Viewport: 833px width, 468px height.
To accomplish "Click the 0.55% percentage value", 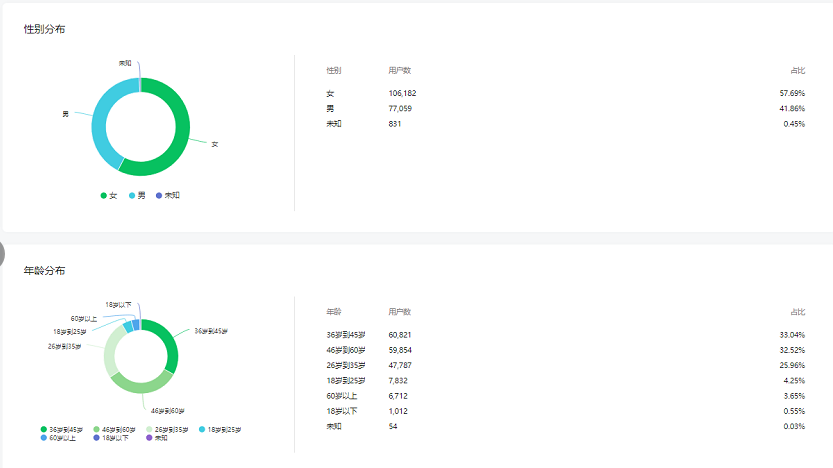I will pyautogui.click(x=794, y=411).
